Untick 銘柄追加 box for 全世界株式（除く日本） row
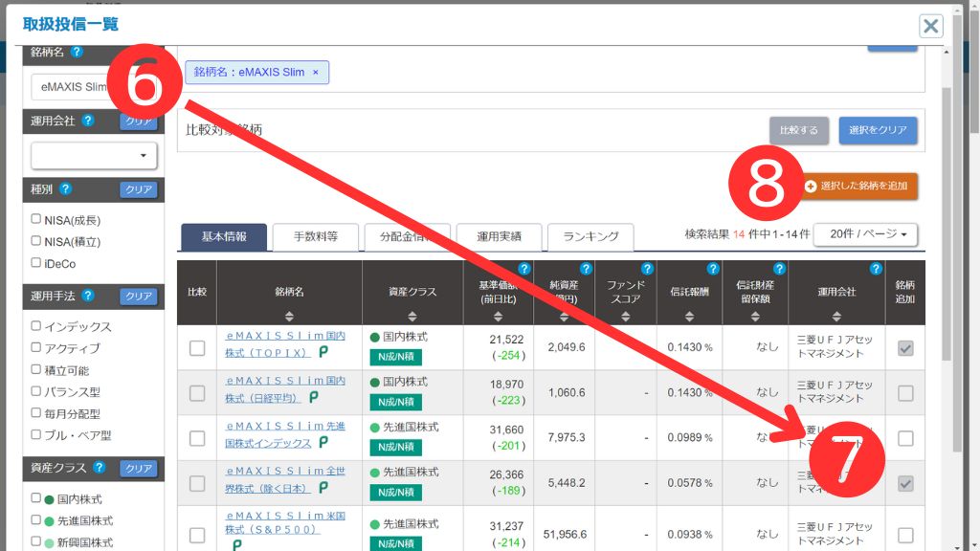Image resolution: width=980 pixels, height=551 pixels. click(x=905, y=483)
